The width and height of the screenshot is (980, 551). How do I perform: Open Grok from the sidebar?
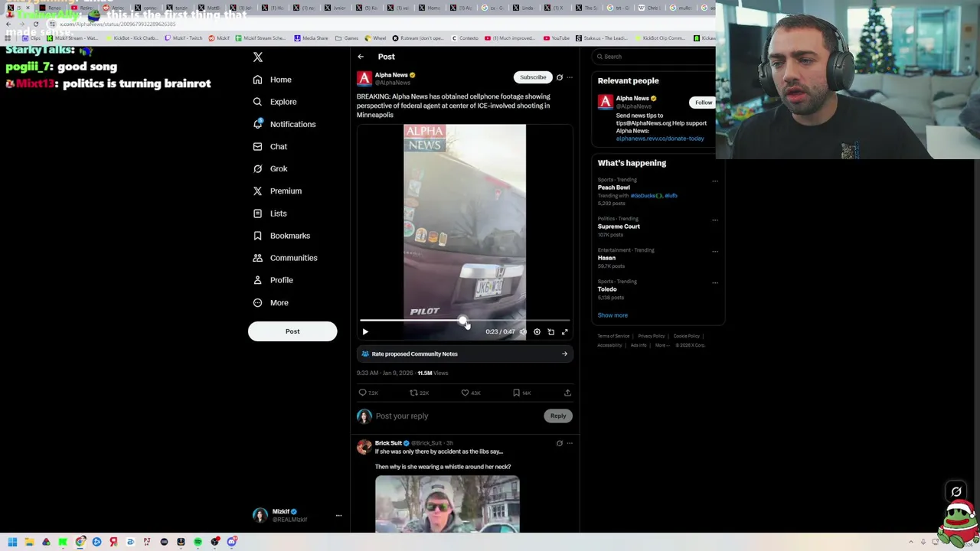[x=269, y=168]
